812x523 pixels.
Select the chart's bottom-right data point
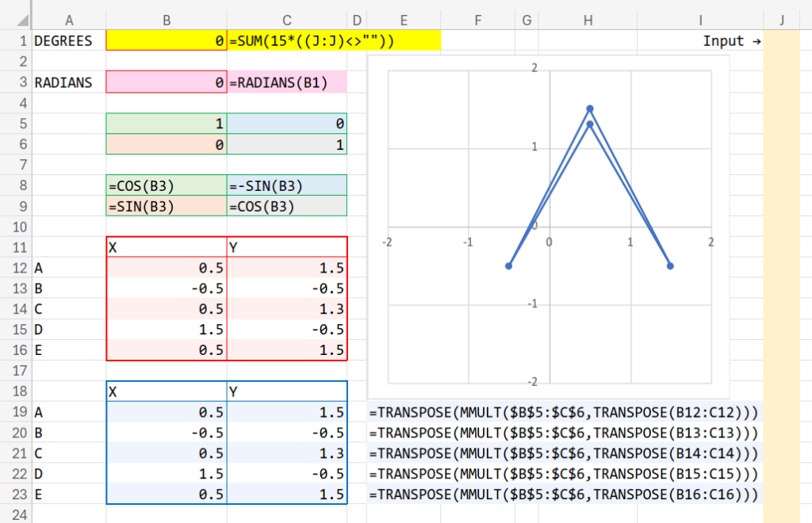pos(671,265)
